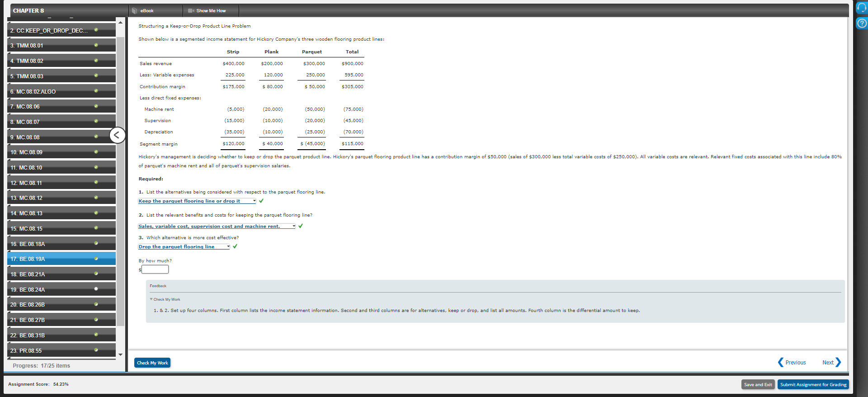Click the question list scrollbar up arrow
Image resolution: width=868 pixels, height=397 pixels.
(120, 23)
